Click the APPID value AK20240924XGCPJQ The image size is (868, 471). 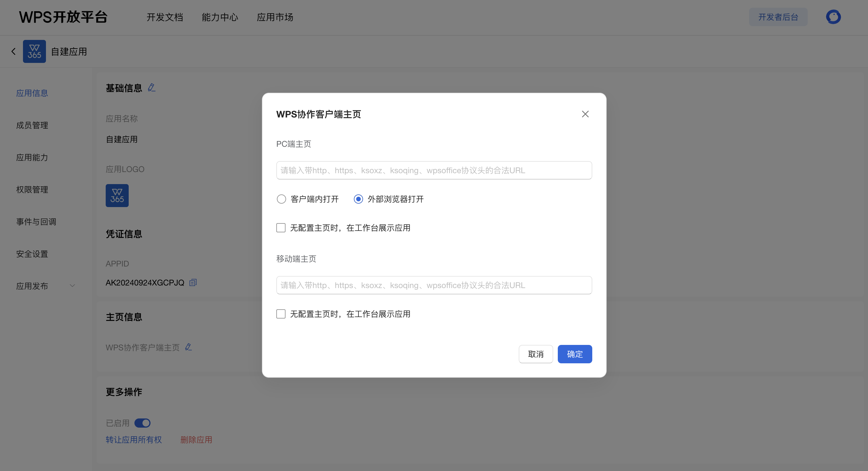pyautogui.click(x=145, y=283)
